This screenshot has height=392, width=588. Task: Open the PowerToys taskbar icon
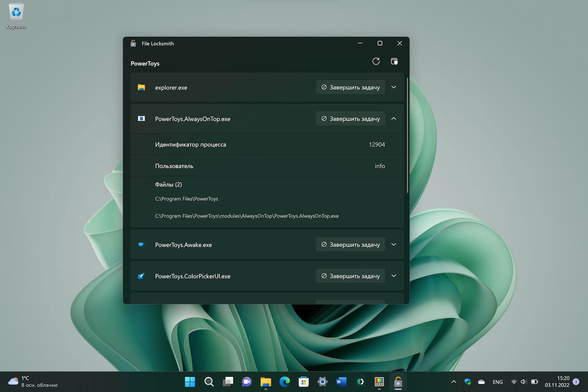tap(379, 381)
